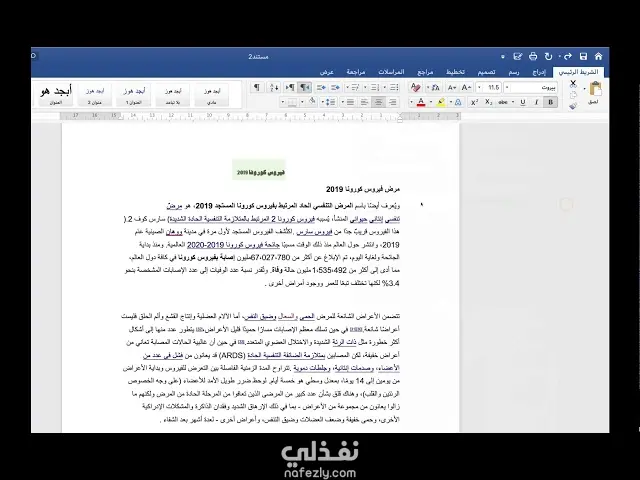Apply the عادي (Normal) style
This screenshot has height=480, width=640.
pos(211,96)
